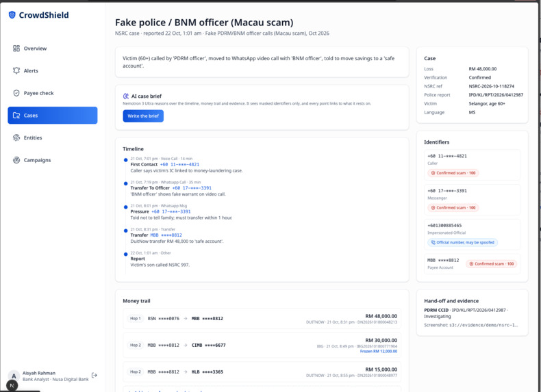The width and height of the screenshot is (541, 392).
Task: Click the Language value MS
Action: [x=472, y=112]
